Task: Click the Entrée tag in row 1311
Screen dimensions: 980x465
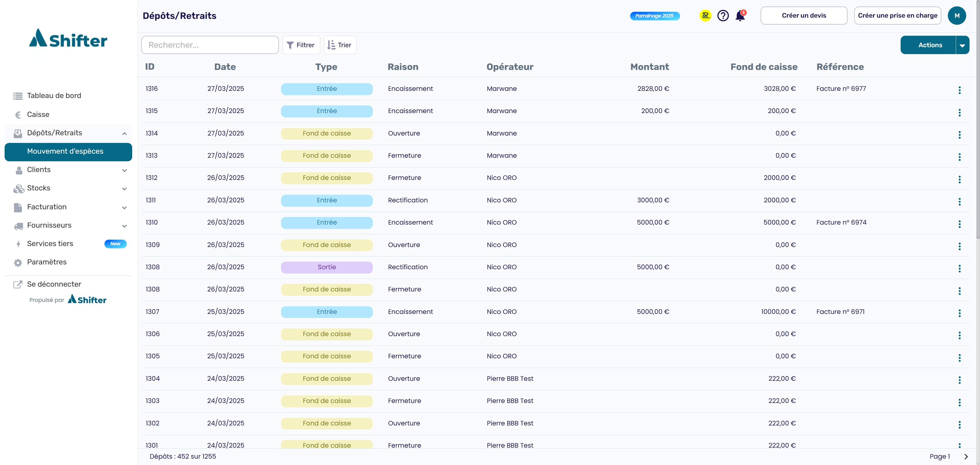Action: click(327, 201)
